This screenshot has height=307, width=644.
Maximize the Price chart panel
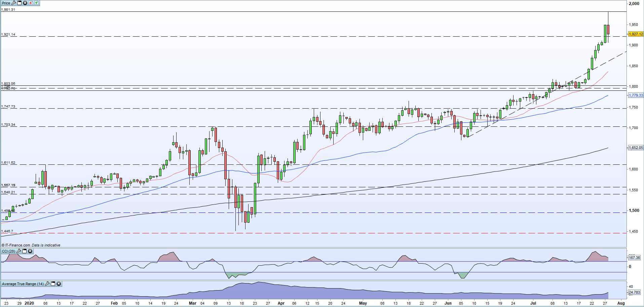point(19,3)
